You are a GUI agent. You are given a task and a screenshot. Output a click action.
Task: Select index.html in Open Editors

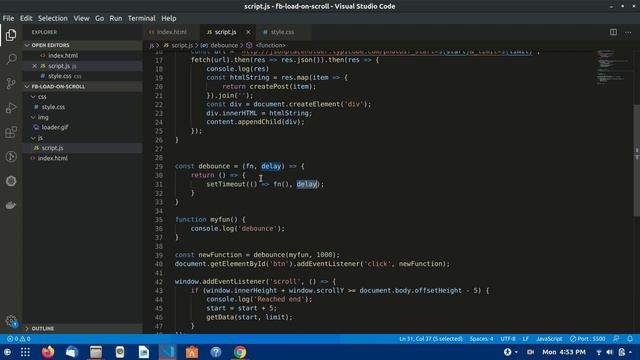(63, 56)
